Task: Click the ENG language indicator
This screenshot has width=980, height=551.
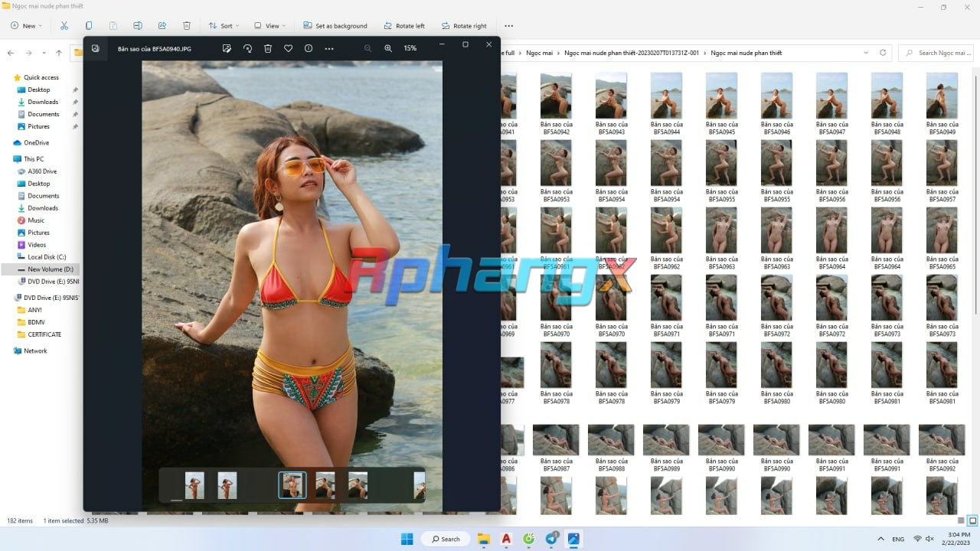Action: (x=898, y=539)
